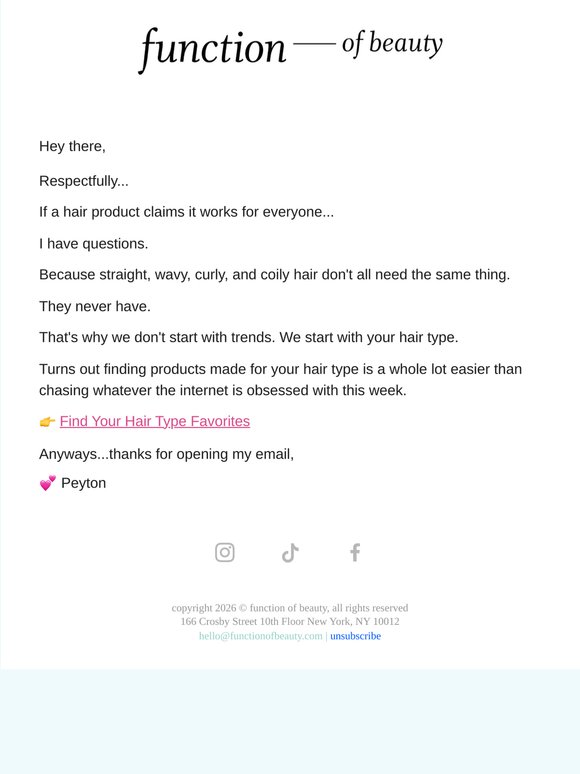Image resolution: width=580 pixels, height=774 pixels.
Task: Click the Peyton signature name
Action: point(83,483)
